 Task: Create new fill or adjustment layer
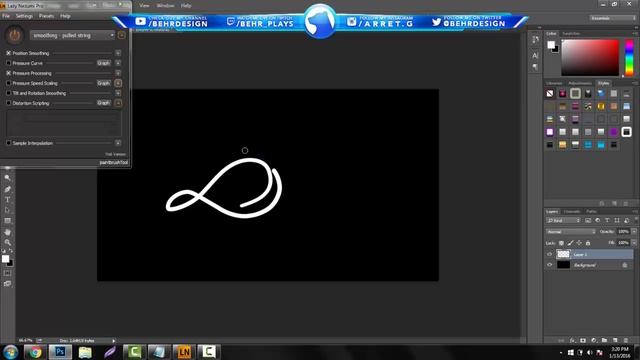click(593, 340)
